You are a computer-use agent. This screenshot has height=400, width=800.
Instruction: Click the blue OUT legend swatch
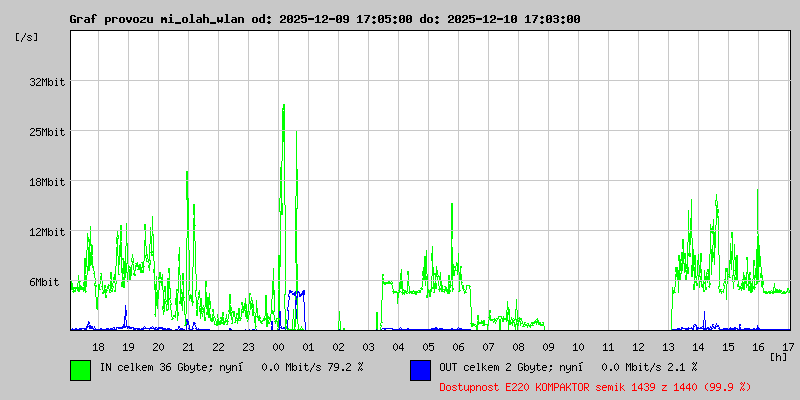tap(420, 370)
